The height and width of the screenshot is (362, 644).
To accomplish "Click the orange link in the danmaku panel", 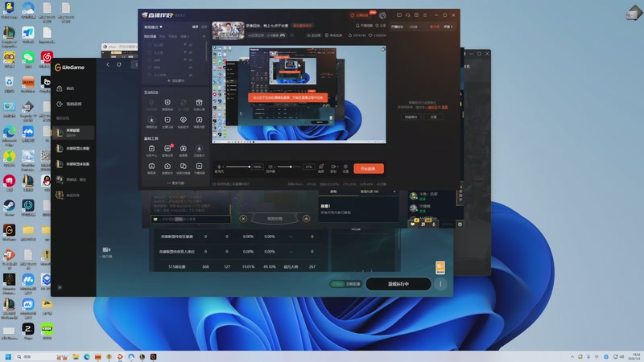I will (x=431, y=108).
